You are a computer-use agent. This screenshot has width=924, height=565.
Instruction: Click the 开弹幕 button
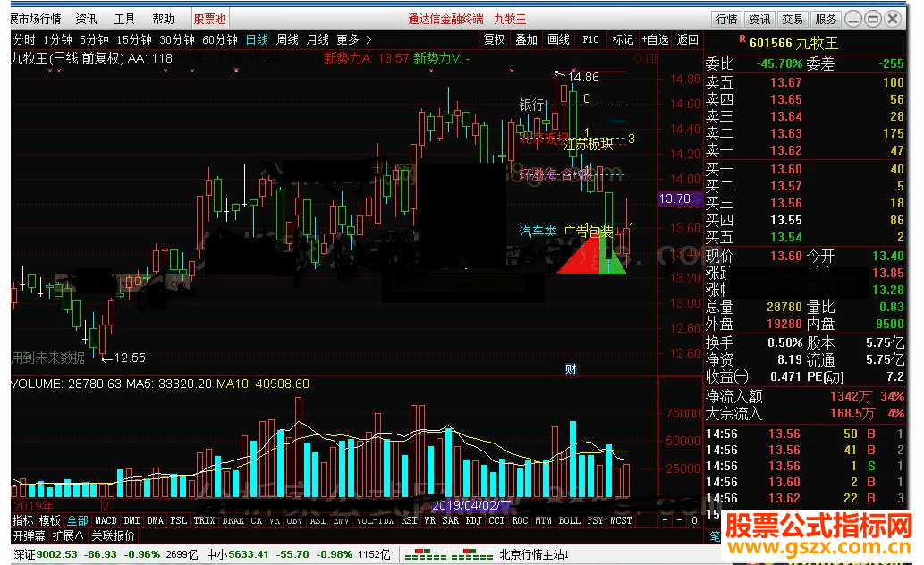point(29,535)
